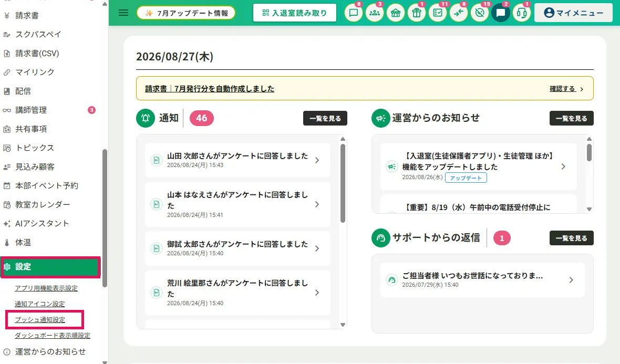Expand the support reply message arrow
This screenshot has width=620, height=364.
[x=571, y=280]
